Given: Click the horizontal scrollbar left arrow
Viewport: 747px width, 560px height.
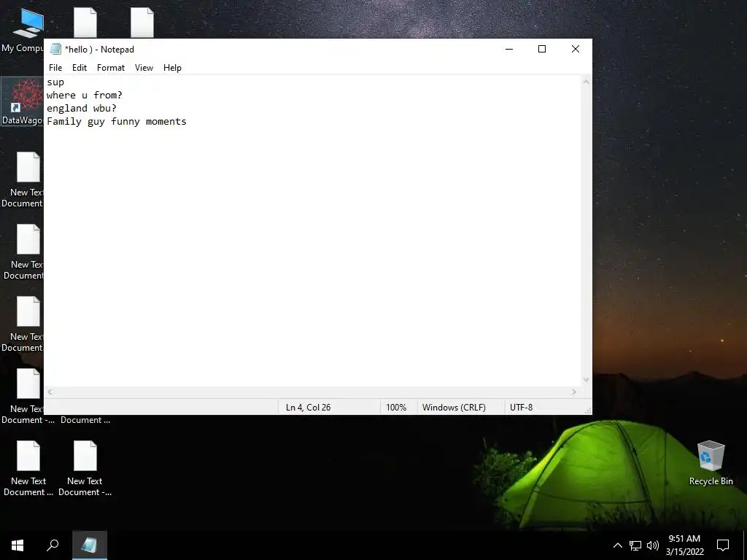Looking at the screenshot, I should (50, 392).
